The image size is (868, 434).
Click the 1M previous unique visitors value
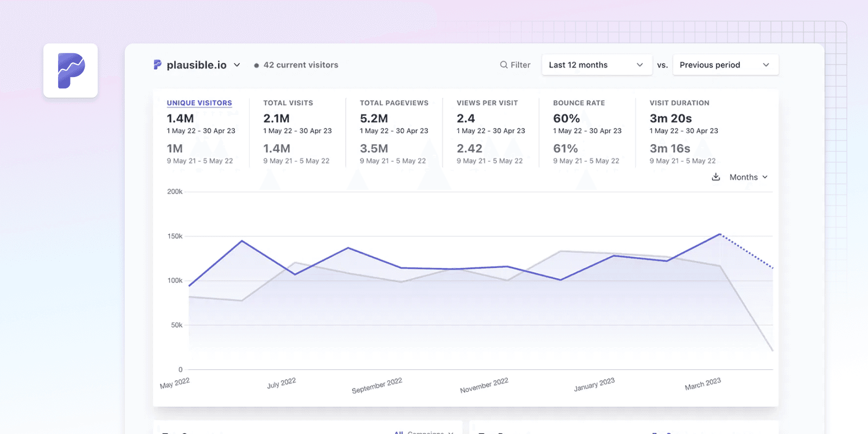(175, 149)
